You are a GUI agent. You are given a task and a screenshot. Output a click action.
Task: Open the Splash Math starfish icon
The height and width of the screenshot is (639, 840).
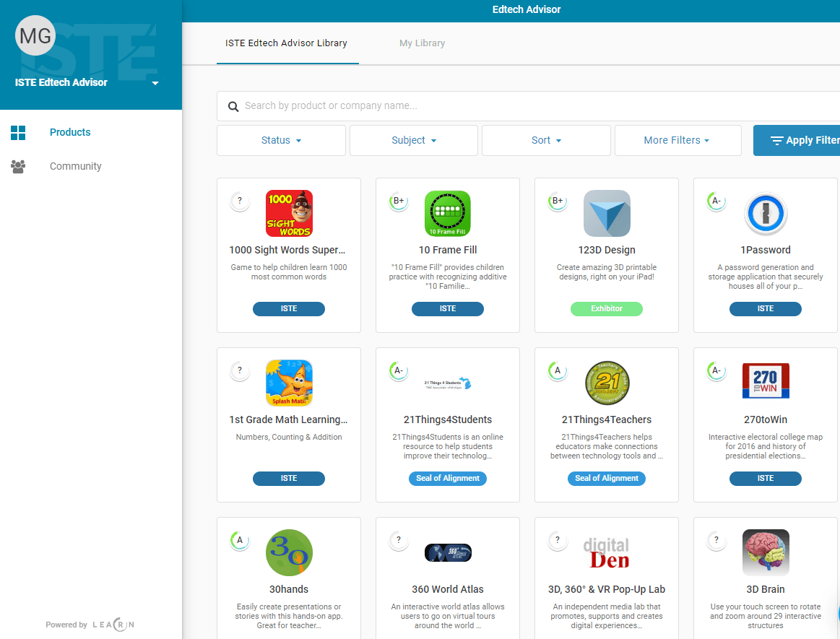289,383
